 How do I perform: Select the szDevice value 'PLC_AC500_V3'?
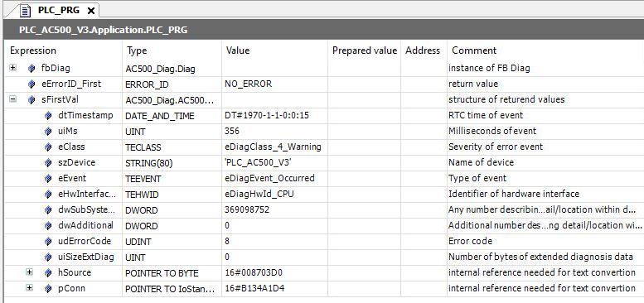click(x=258, y=162)
